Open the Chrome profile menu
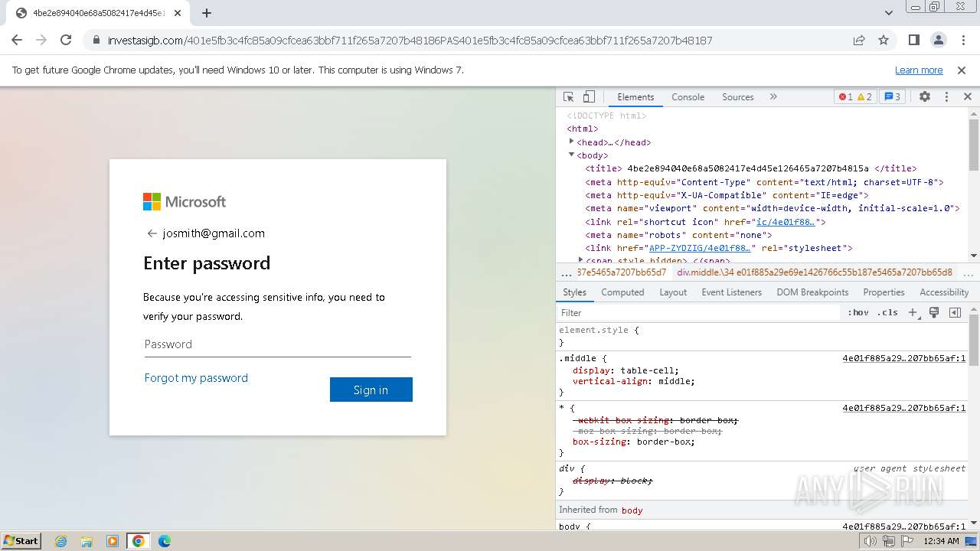The height and width of the screenshot is (551, 980). pos(938,41)
